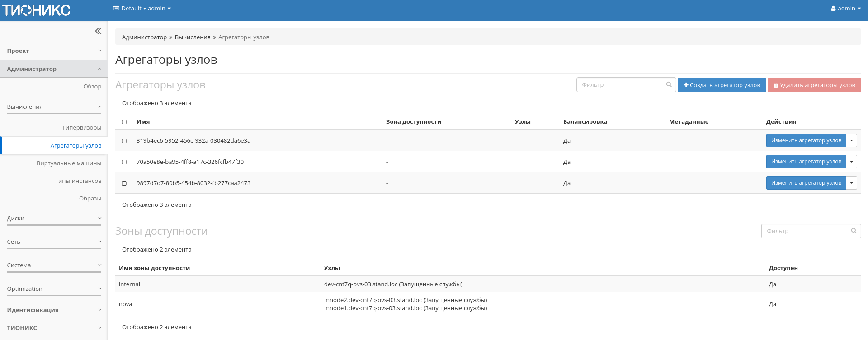Toggle select-all checkbox in aggregators table header

pyautogui.click(x=124, y=122)
